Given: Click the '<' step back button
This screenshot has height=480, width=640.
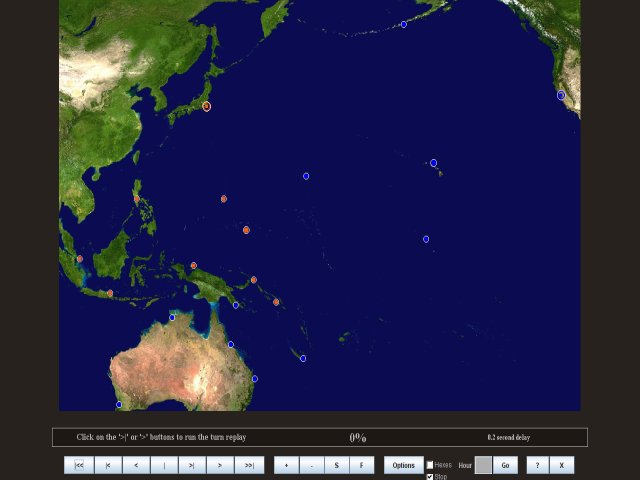Looking at the screenshot, I should tap(136, 465).
